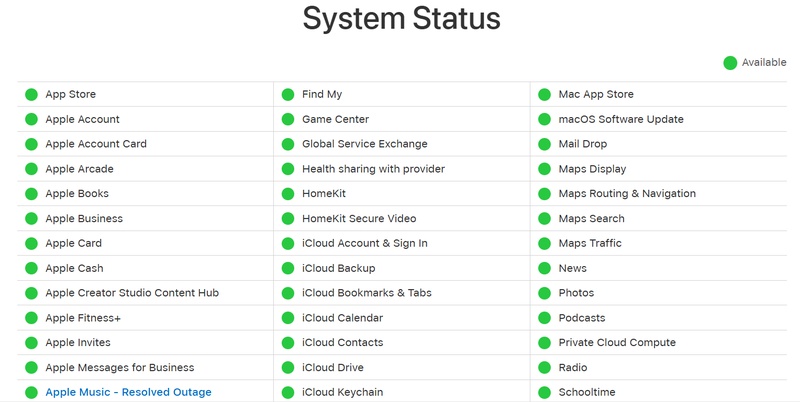The height and width of the screenshot is (402, 800).
Task: Click the status dot next to iCloud Drive
Action: click(x=288, y=367)
